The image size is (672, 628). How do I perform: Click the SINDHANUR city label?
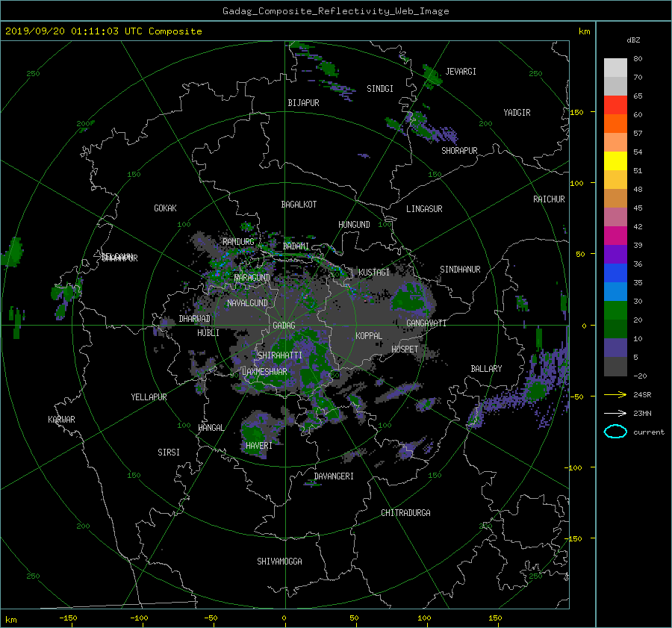[x=460, y=270]
